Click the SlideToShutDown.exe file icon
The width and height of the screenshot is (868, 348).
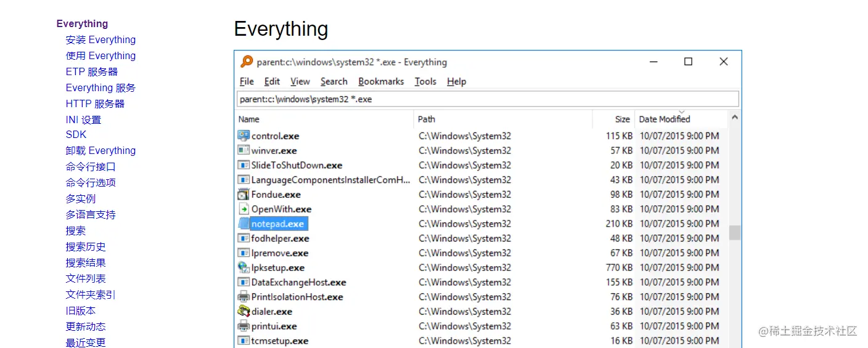[x=244, y=165]
